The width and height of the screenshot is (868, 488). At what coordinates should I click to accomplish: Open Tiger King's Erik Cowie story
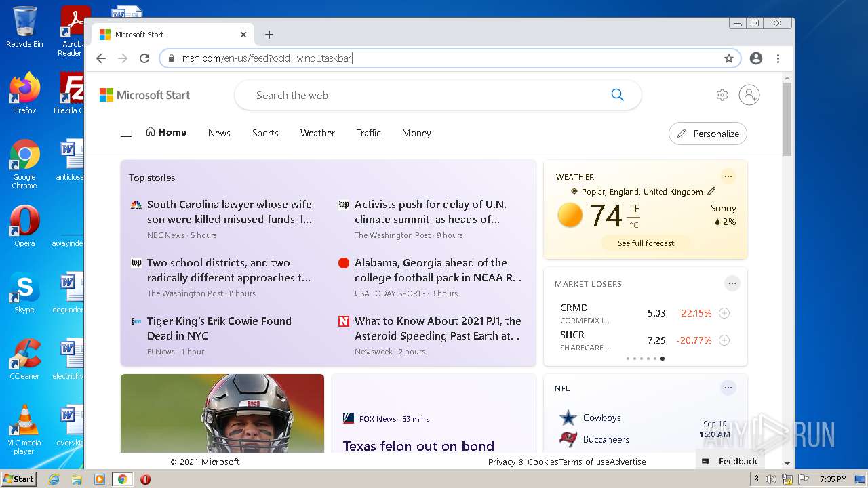click(219, 328)
